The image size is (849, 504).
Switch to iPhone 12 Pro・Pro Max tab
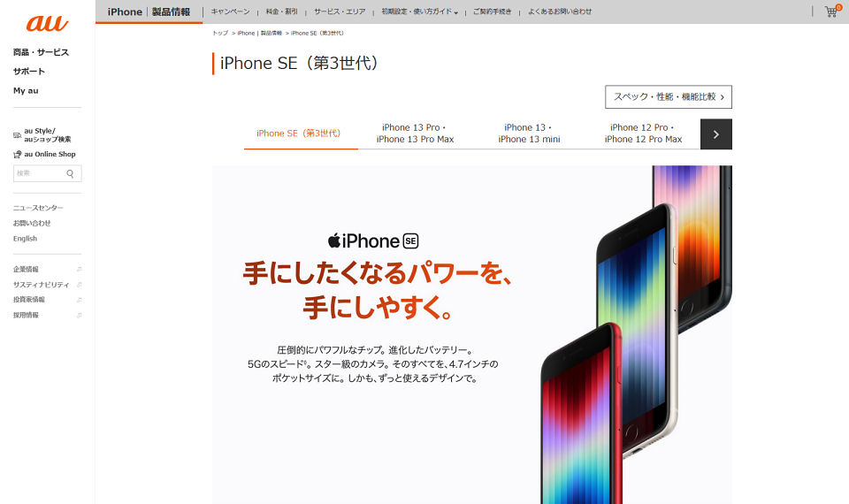tap(643, 134)
